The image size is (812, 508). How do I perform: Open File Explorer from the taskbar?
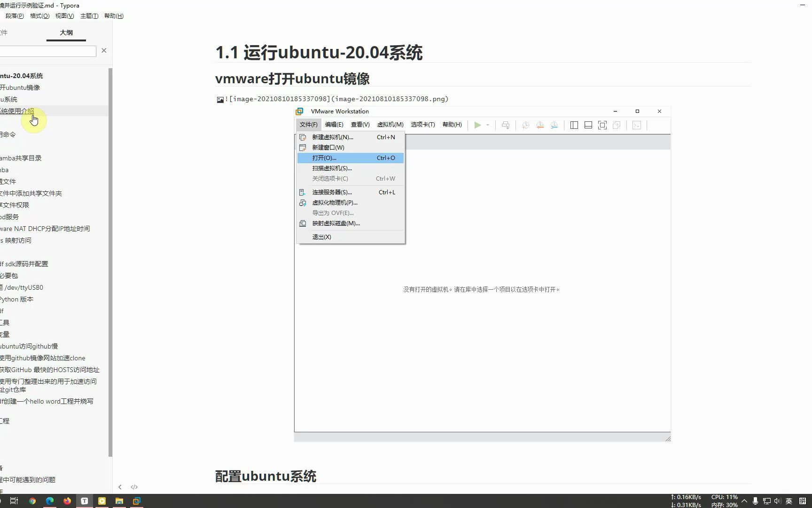[x=119, y=501]
